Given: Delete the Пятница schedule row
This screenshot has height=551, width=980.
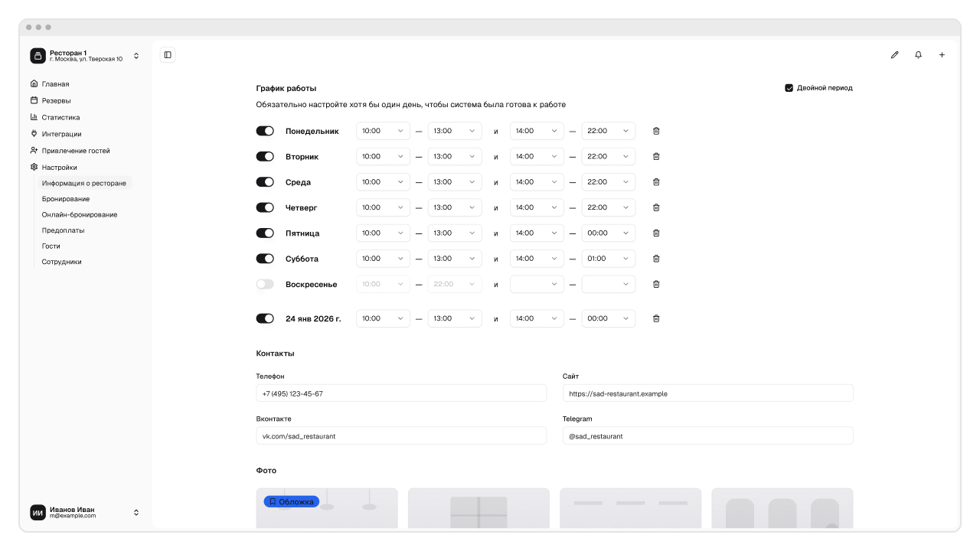Looking at the screenshot, I should point(656,233).
